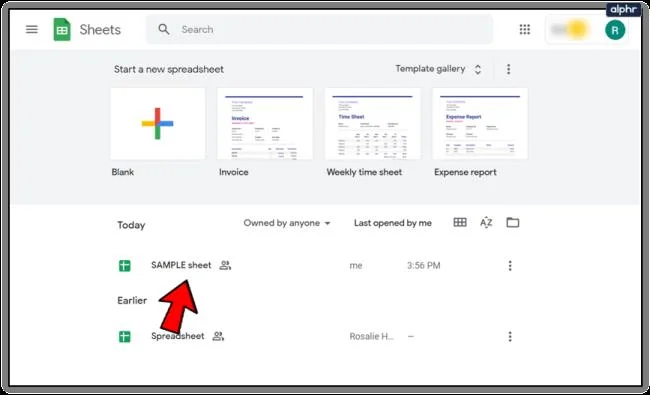Image resolution: width=650 pixels, height=395 pixels.
Task: Switch to grid view
Action: click(460, 223)
